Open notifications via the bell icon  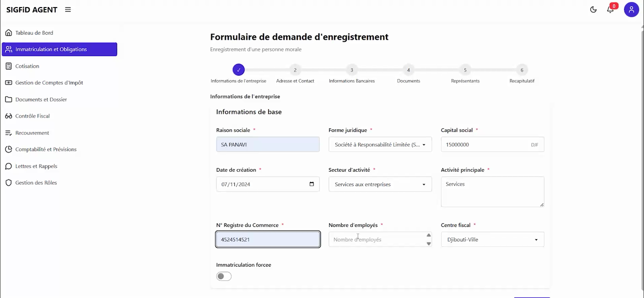tap(610, 10)
